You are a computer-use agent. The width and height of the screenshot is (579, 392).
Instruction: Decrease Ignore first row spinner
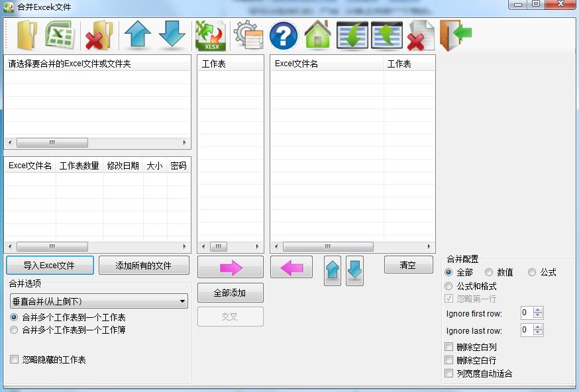point(538,316)
